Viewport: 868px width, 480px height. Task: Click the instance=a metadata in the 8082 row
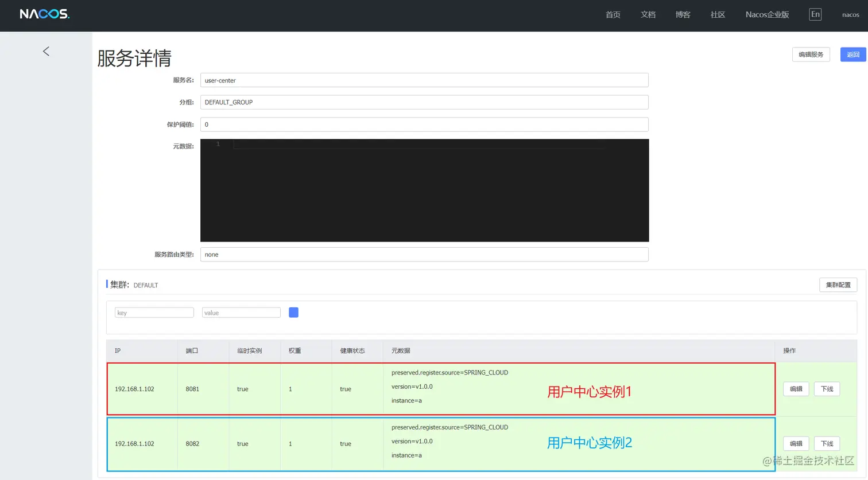click(406, 455)
